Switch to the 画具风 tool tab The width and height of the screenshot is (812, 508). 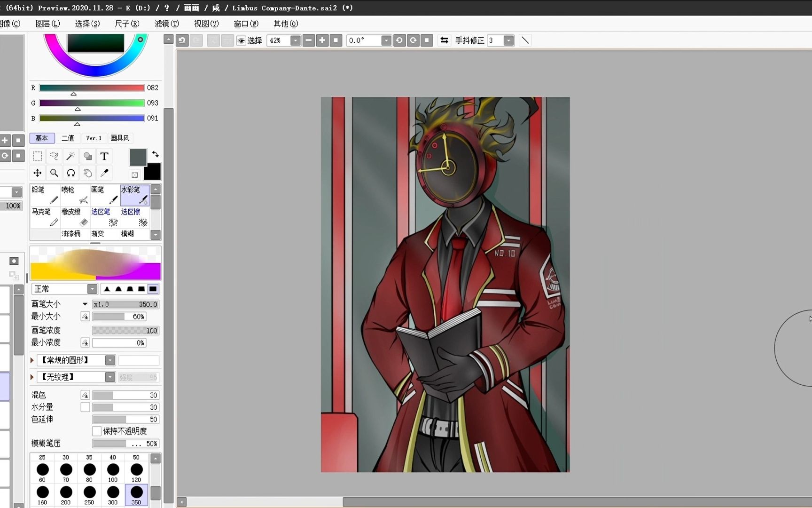pyautogui.click(x=120, y=138)
